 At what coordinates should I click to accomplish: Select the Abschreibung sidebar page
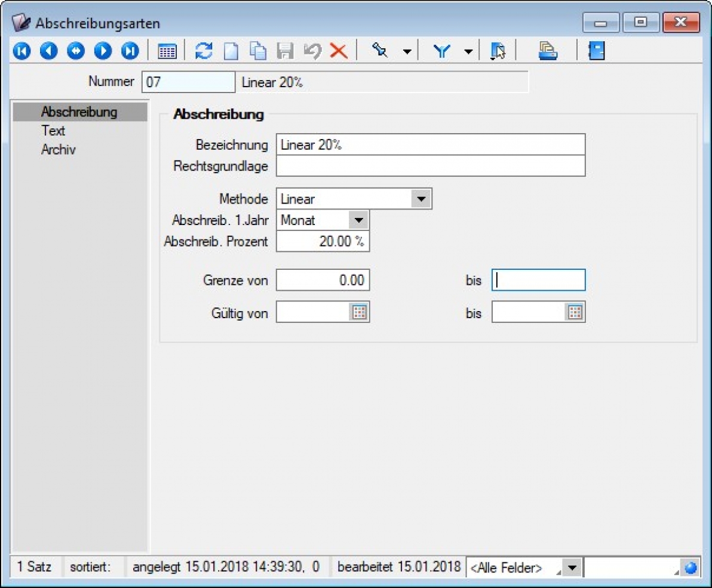point(80,112)
